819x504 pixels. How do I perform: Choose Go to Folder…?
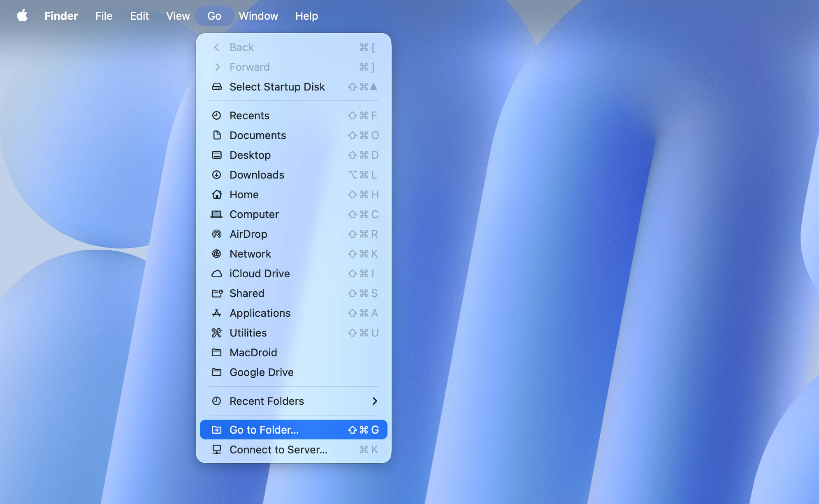point(264,430)
